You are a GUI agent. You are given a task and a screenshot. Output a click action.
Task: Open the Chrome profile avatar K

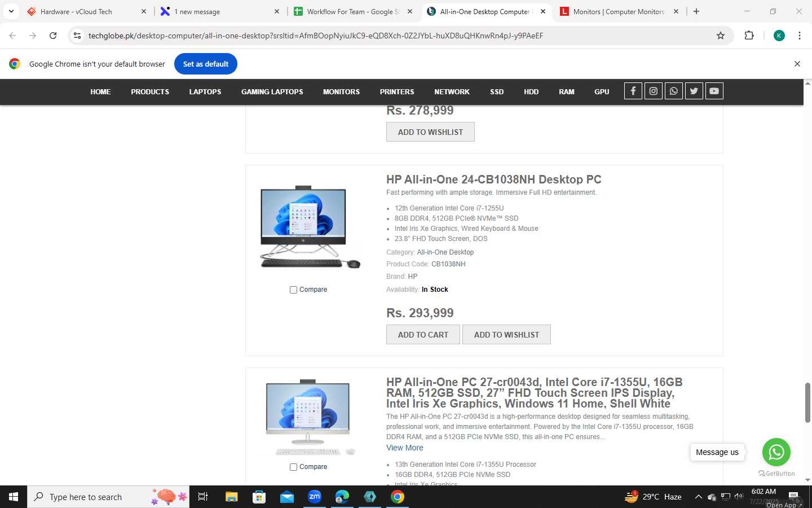pos(779,36)
